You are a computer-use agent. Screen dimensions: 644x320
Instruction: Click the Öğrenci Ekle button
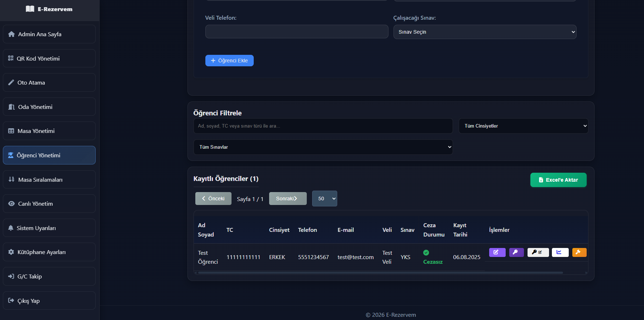tap(229, 61)
